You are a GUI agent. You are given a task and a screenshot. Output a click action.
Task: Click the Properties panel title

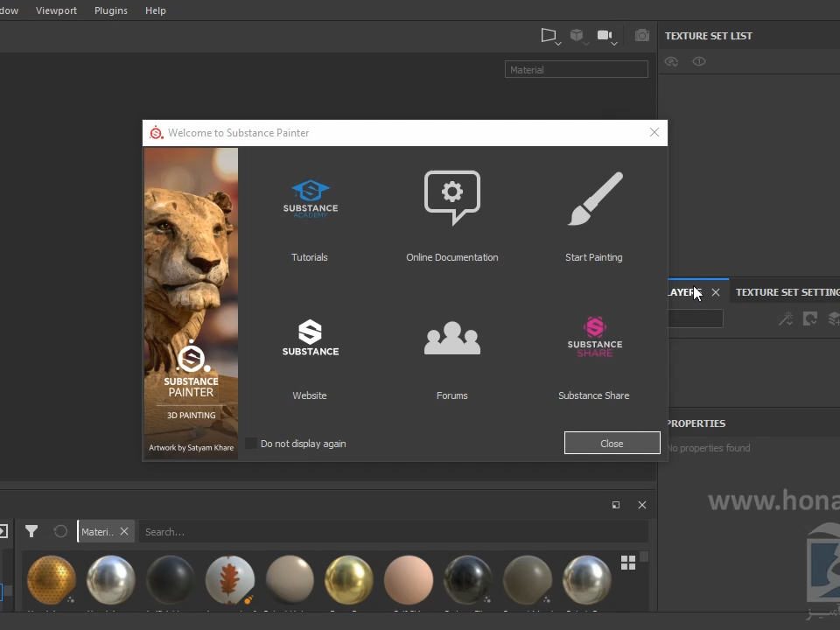[x=696, y=423]
